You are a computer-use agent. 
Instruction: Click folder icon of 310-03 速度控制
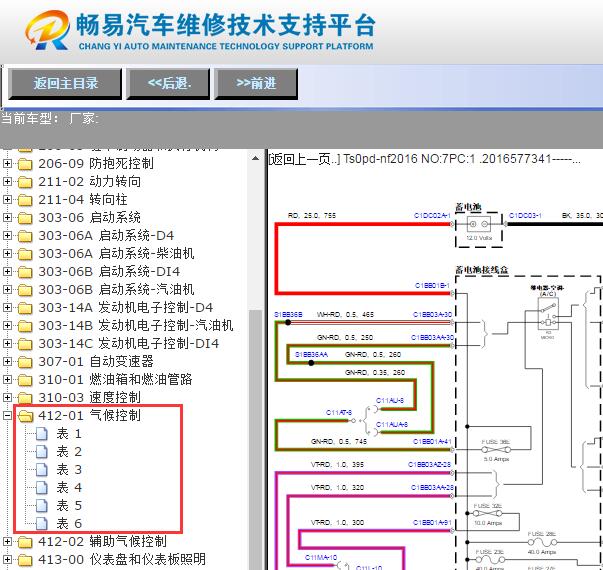[25, 398]
